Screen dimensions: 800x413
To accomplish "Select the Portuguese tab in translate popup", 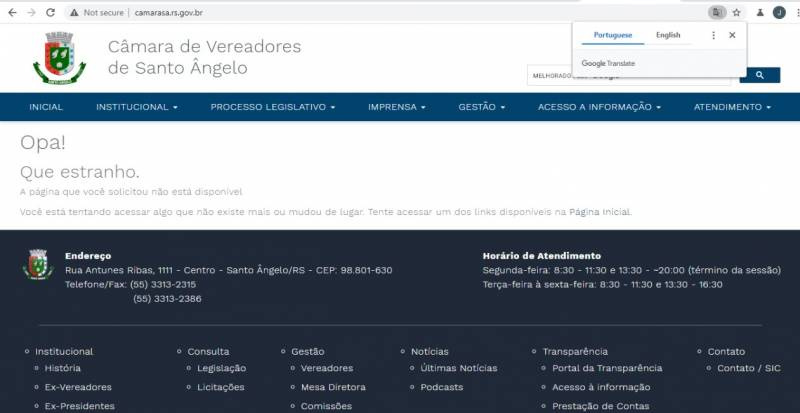I will (x=613, y=35).
